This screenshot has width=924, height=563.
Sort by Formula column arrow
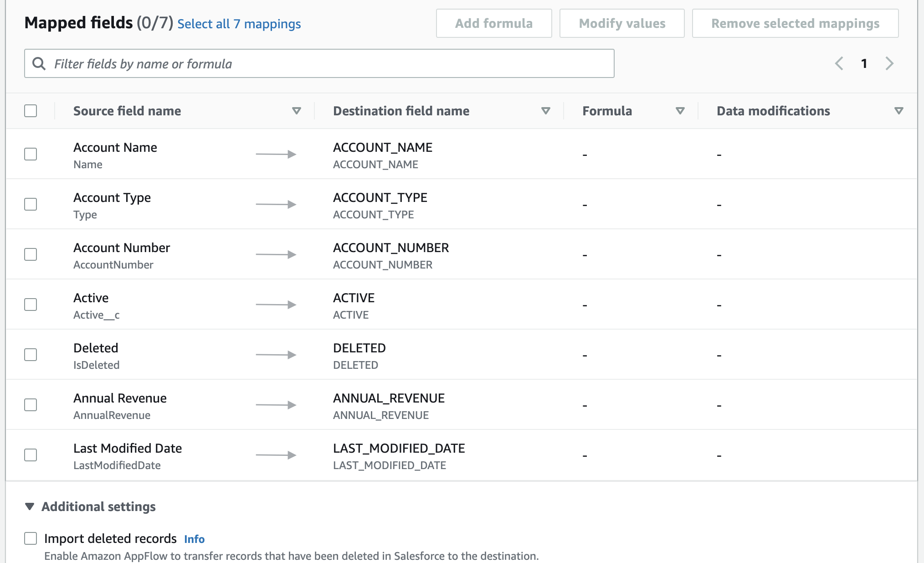pos(680,111)
